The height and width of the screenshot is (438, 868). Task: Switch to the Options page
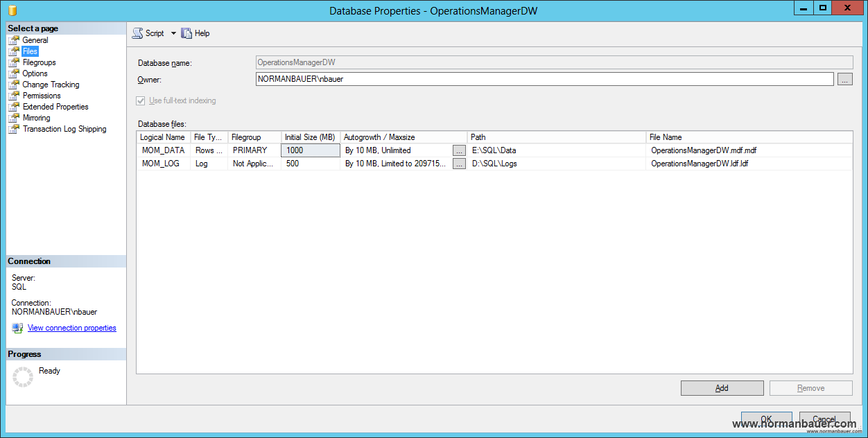pos(35,73)
